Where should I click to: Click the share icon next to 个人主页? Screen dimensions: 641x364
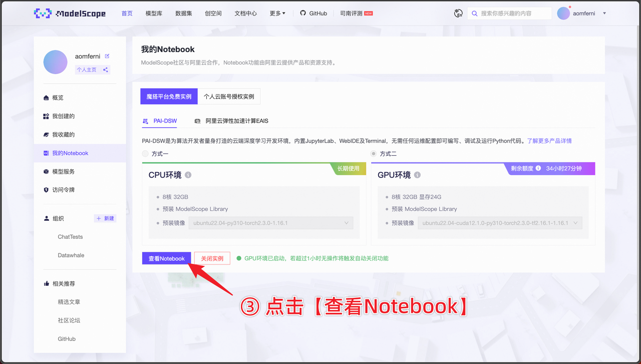(105, 70)
